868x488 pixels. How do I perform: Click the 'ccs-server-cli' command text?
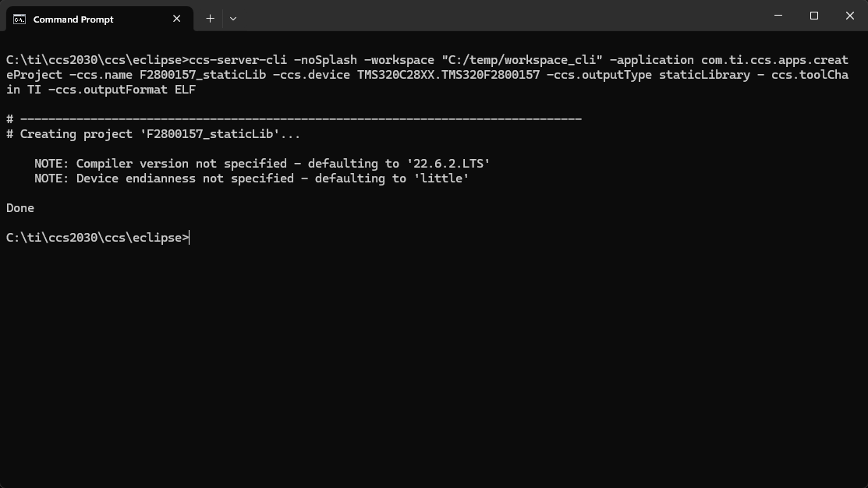tap(238, 60)
